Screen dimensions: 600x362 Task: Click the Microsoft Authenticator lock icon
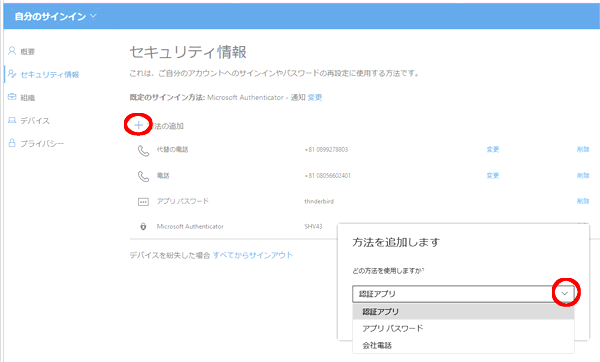coord(143,227)
